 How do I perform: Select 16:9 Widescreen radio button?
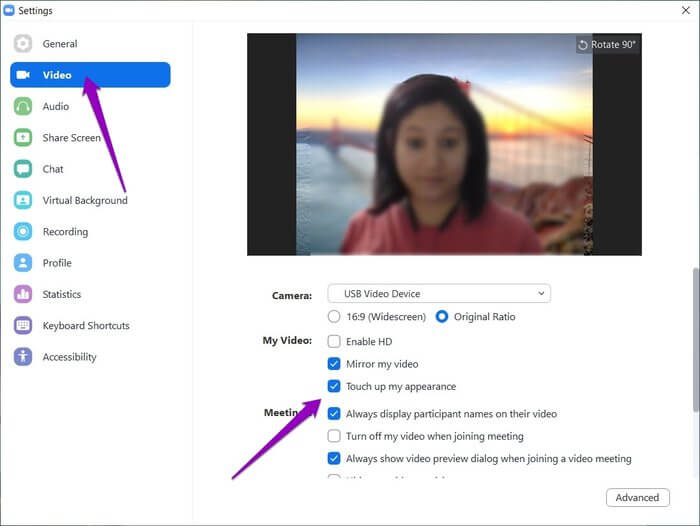tap(335, 317)
